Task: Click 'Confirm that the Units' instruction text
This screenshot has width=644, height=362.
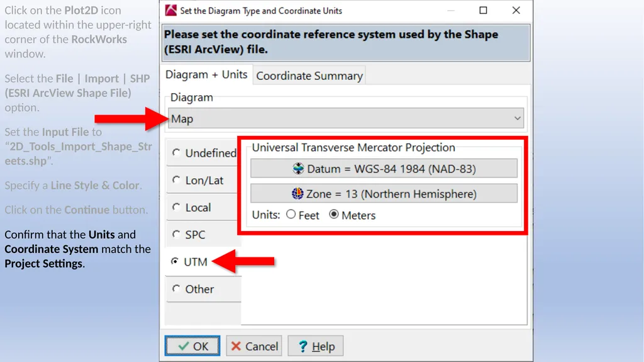Action: (x=77, y=249)
